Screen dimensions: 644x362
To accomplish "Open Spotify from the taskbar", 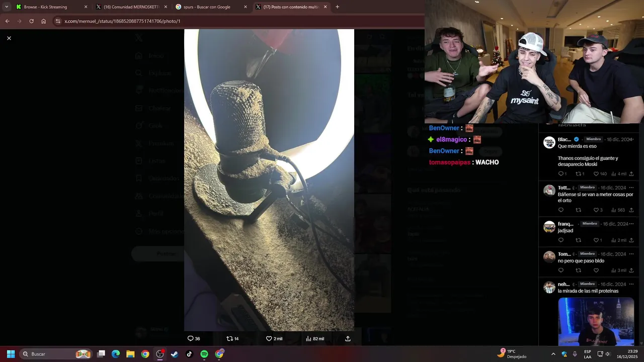I will point(204,354).
